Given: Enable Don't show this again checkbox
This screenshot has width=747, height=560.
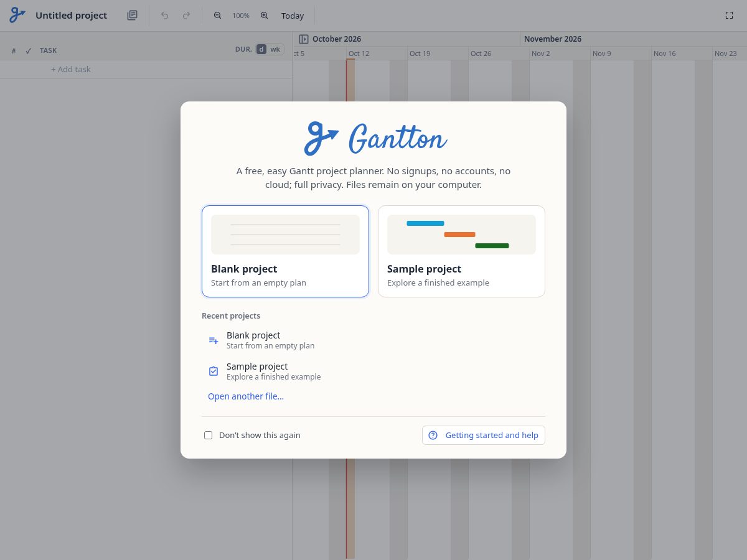Looking at the screenshot, I should 209,436.
